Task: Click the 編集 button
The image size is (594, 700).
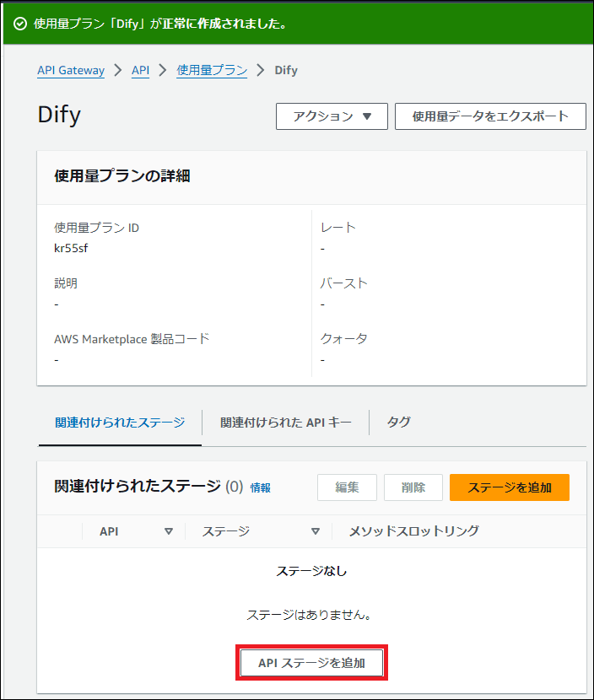Action: 347,487
